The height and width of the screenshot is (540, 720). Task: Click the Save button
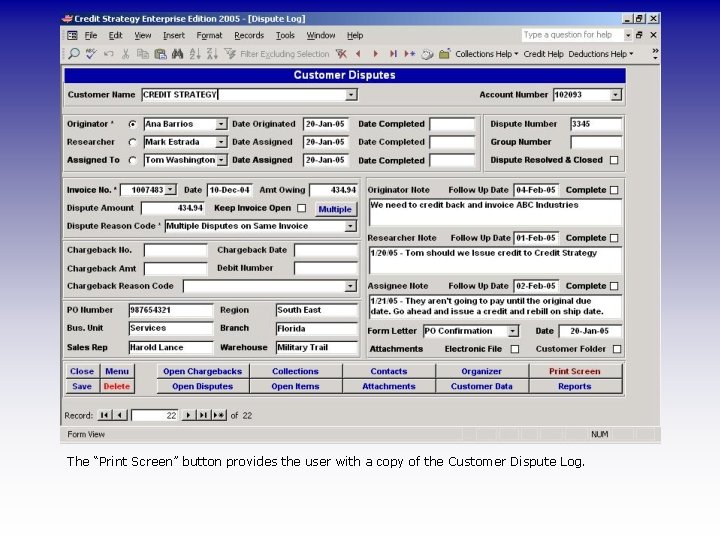click(82, 386)
